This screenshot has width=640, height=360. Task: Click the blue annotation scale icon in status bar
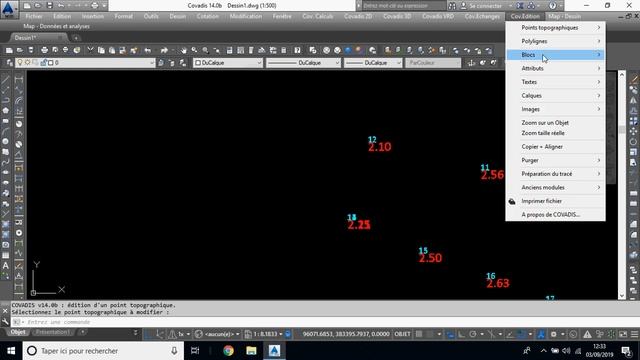point(541,334)
